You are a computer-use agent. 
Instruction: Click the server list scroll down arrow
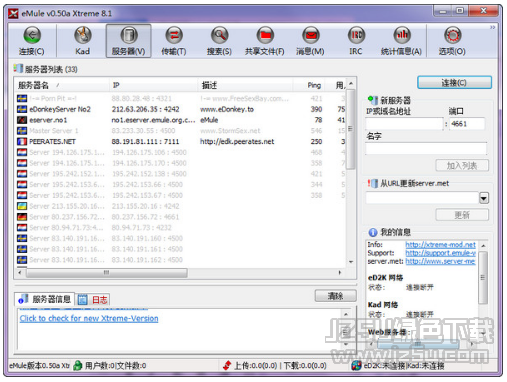click(351, 262)
